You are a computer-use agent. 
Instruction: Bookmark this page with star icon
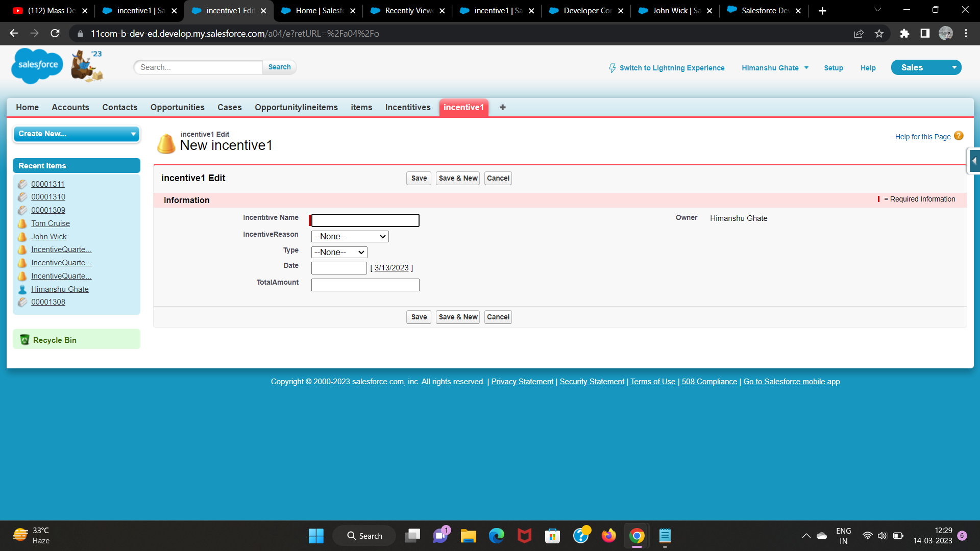(x=879, y=34)
